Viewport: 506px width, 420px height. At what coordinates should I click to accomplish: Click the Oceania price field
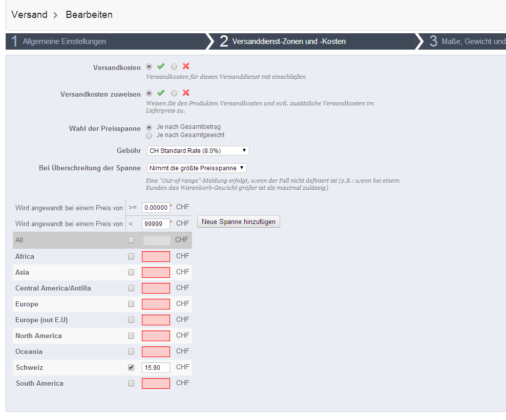pyautogui.click(x=156, y=351)
